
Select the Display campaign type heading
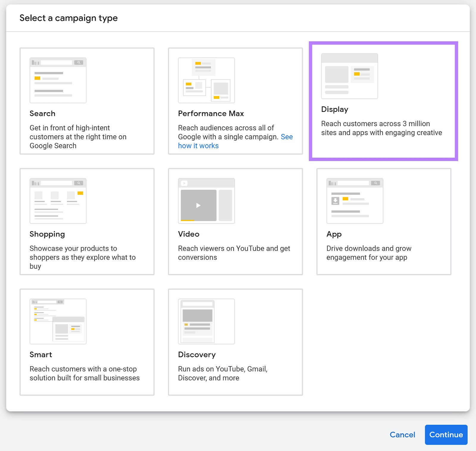[x=334, y=109]
